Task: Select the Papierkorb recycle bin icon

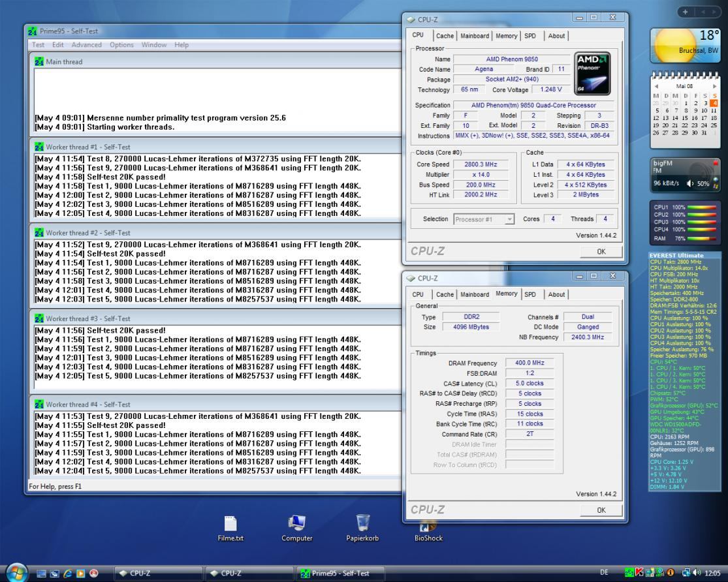Action: 362,528
